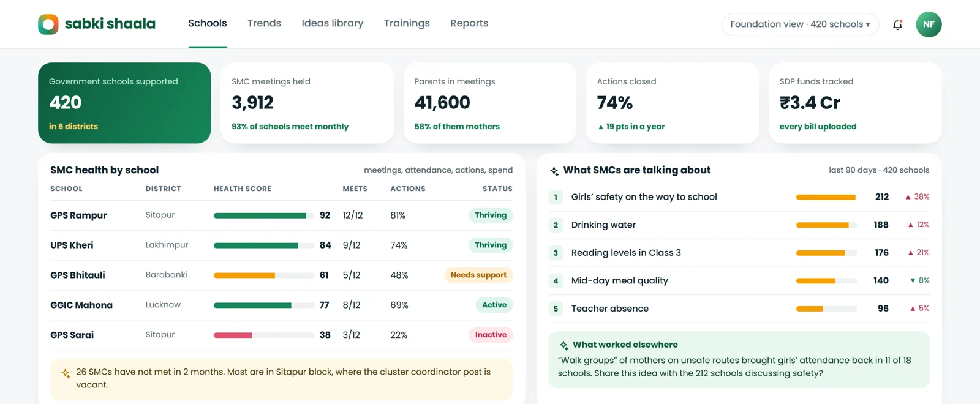This screenshot has width=980, height=404.
Task: Select the school name GPS Sarai
Action: click(72, 335)
